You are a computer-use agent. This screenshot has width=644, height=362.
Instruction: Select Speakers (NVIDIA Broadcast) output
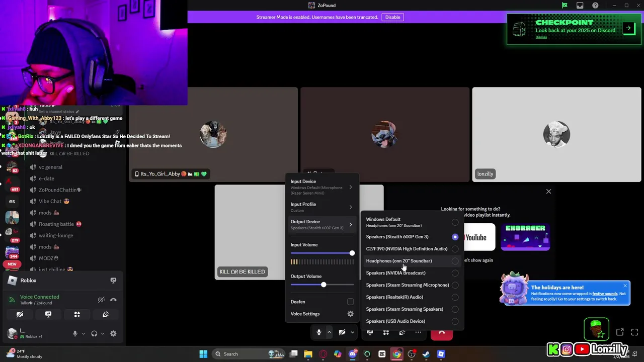[x=412, y=273]
